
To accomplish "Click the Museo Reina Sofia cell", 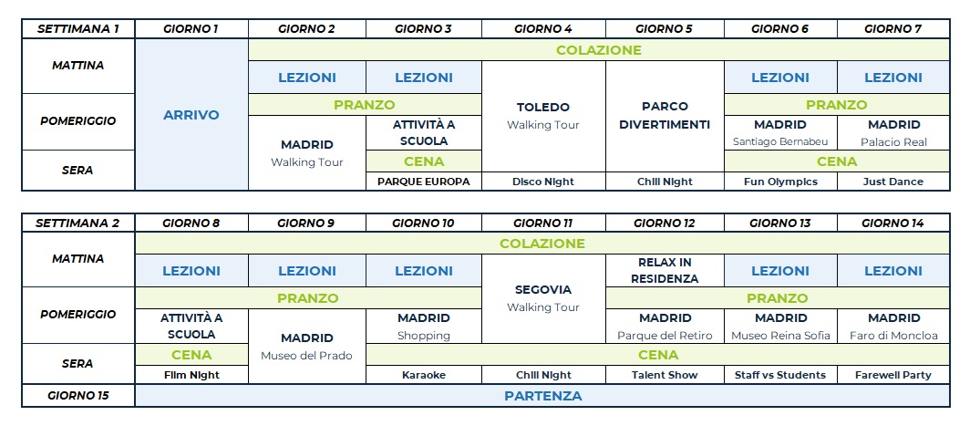I will tap(780, 327).
